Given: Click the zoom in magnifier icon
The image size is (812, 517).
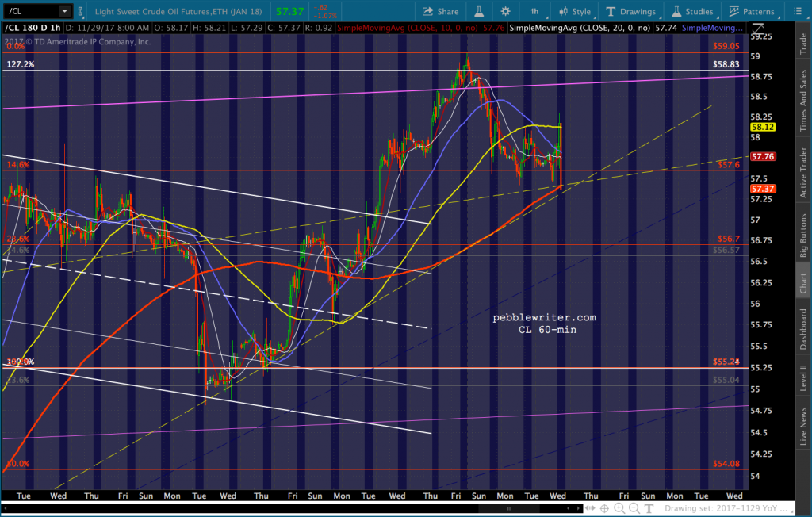Looking at the screenshot, I should click(619, 509).
